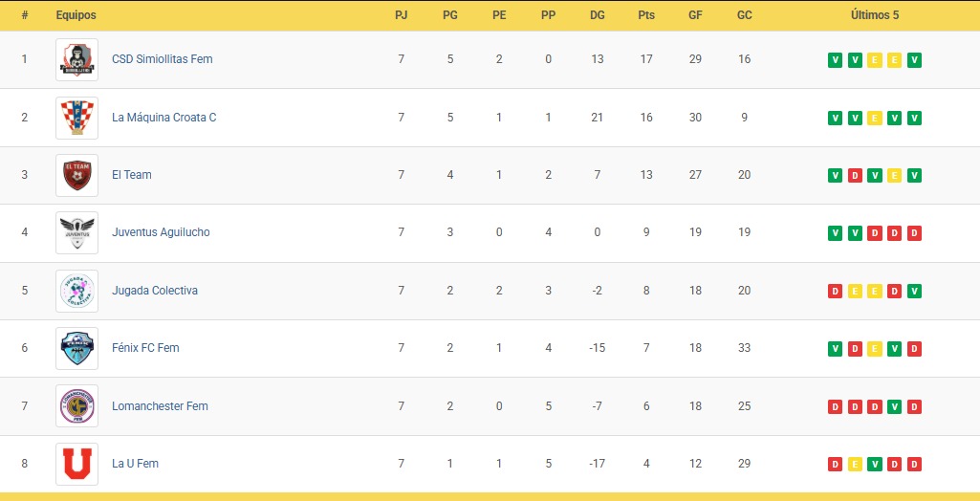Click the GF column header
980x501 pixels.
695,15
